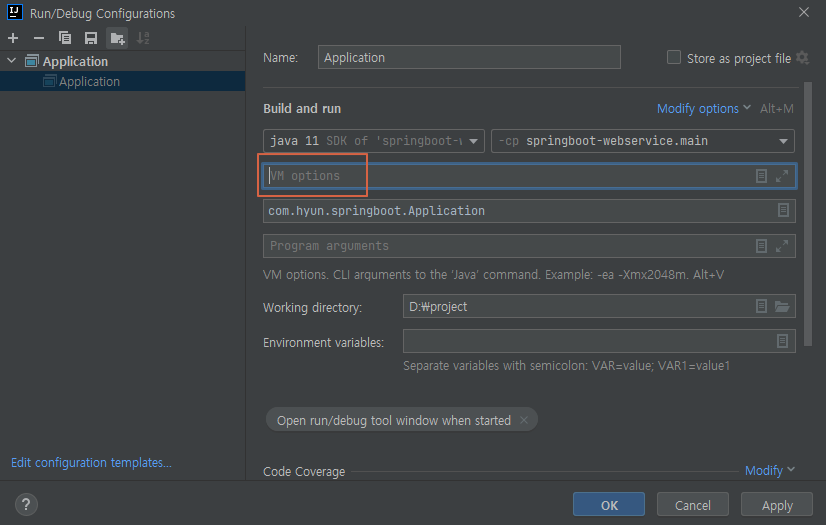The width and height of the screenshot is (826, 525).
Task: Save configuration icon in toolbar
Action: (91, 38)
